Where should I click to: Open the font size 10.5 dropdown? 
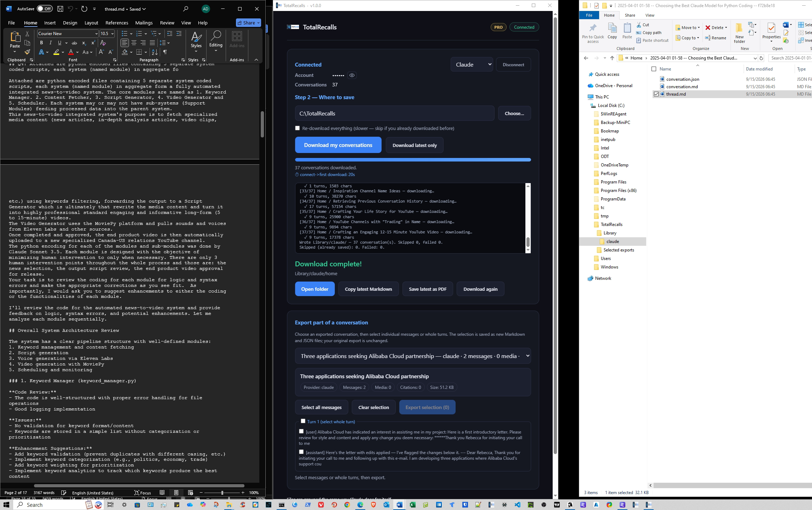click(112, 34)
